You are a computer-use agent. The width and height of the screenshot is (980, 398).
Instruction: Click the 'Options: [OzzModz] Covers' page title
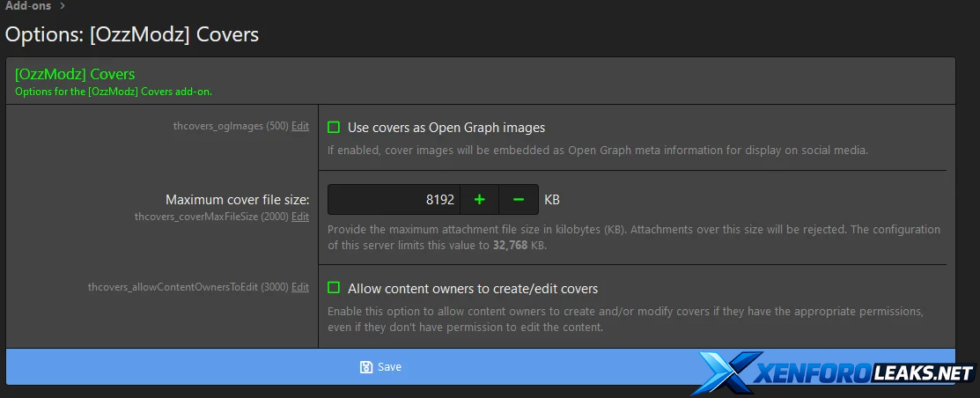click(132, 35)
